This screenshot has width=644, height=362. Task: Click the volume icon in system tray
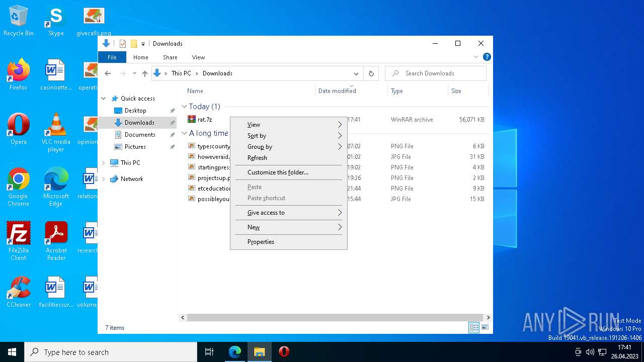[x=590, y=352]
